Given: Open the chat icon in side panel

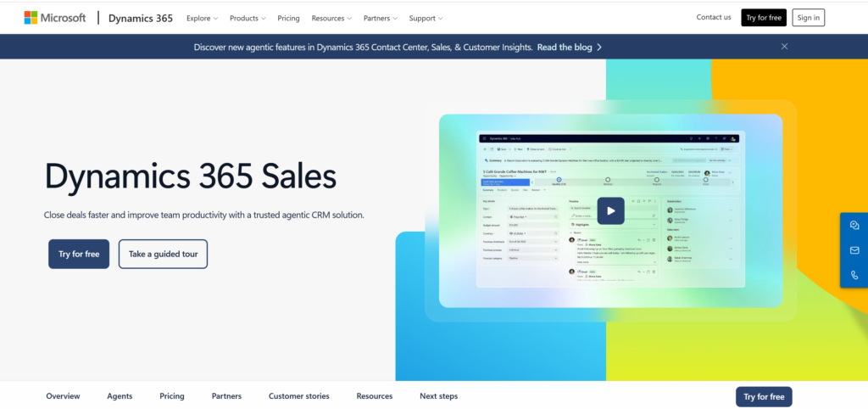Looking at the screenshot, I should point(854,225).
